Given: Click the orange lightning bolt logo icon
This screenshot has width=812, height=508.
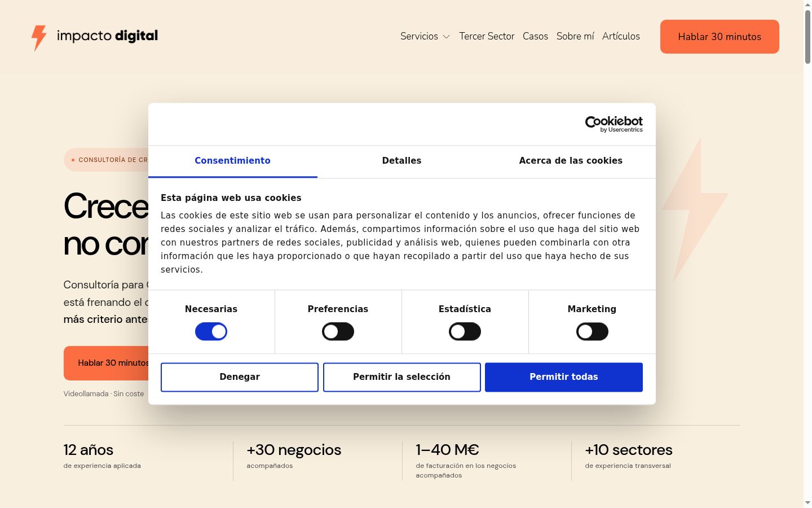Looking at the screenshot, I should (x=38, y=37).
